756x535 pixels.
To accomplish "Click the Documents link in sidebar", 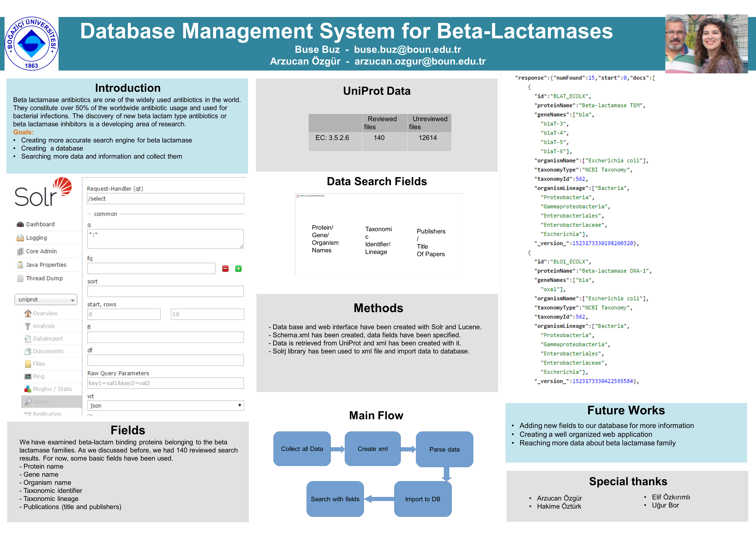I will [48, 351].
